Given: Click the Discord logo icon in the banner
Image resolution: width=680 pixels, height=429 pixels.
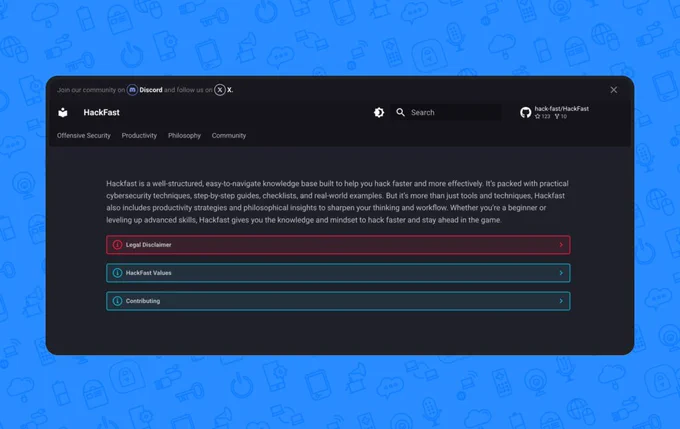Looking at the screenshot, I should coord(132,90).
